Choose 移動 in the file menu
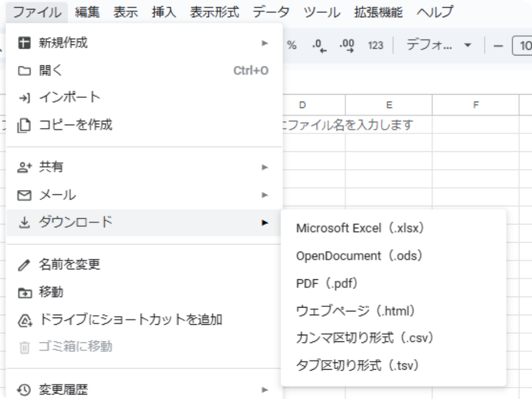Image resolution: width=532 pixels, height=399 pixels. pos(144,292)
